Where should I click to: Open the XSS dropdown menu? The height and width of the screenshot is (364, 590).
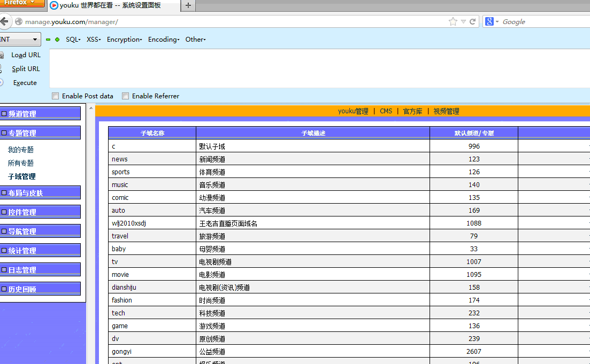(x=94, y=39)
